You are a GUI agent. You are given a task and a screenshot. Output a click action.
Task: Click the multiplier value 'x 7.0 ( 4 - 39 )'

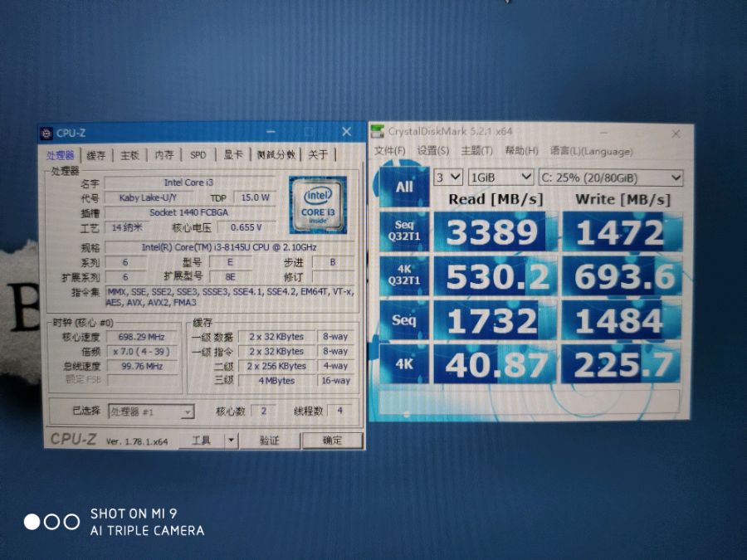pos(141,352)
